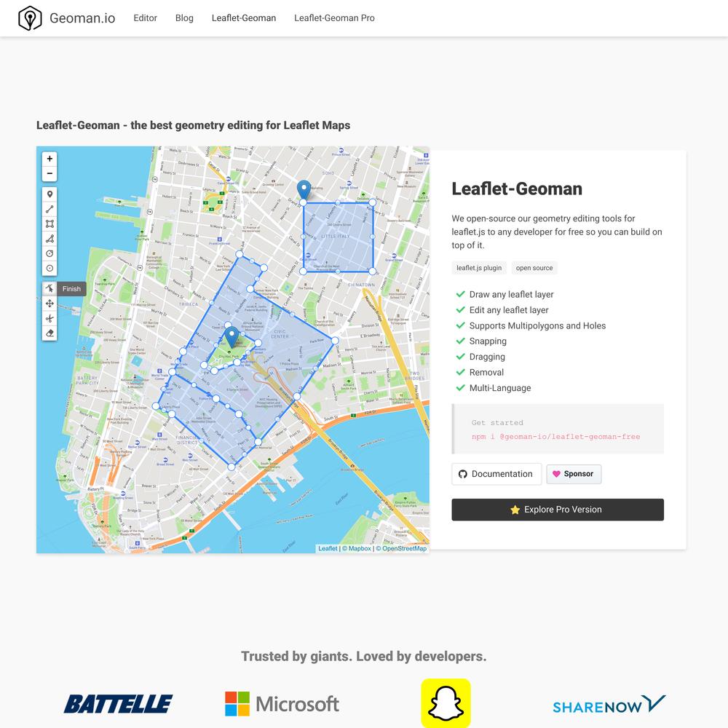Image resolution: width=728 pixels, height=728 pixels.
Task: Click the Finish edit action button
Action: tap(71, 289)
